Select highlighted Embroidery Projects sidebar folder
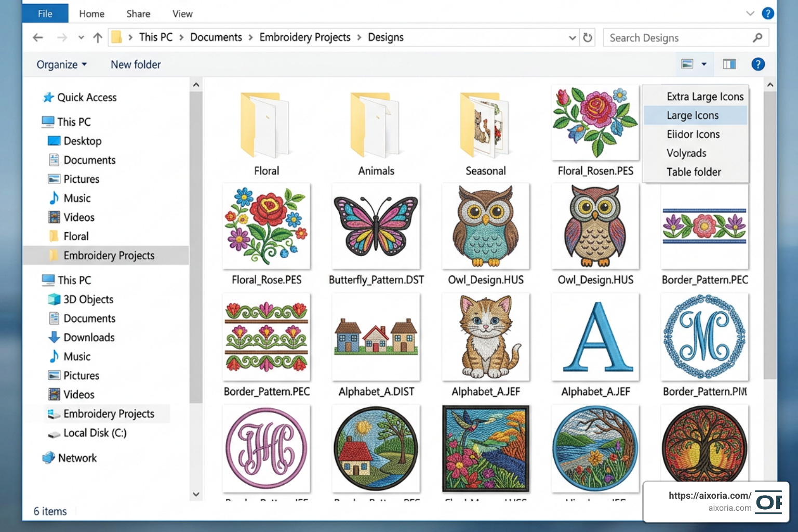This screenshot has width=798, height=532. (x=105, y=255)
